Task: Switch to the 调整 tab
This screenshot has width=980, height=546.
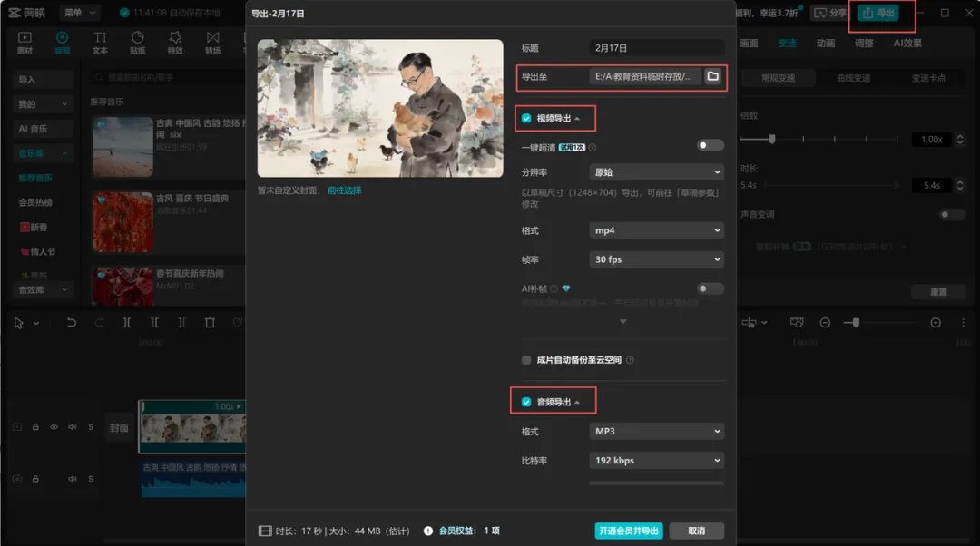Action: tap(864, 44)
